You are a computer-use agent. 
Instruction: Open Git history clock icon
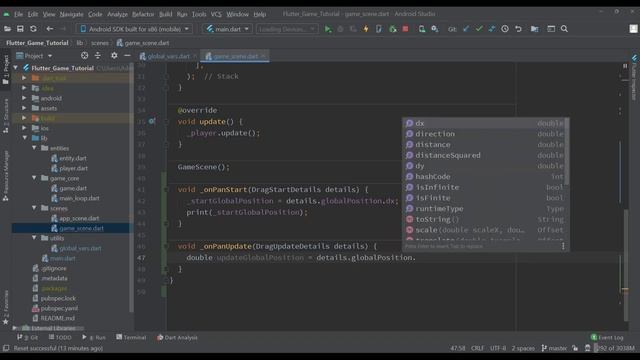click(x=505, y=29)
